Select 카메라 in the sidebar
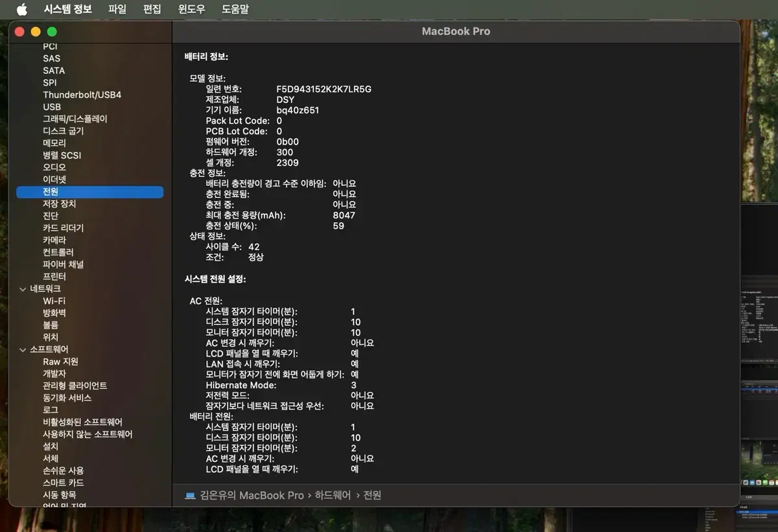 pyautogui.click(x=54, y=240)
